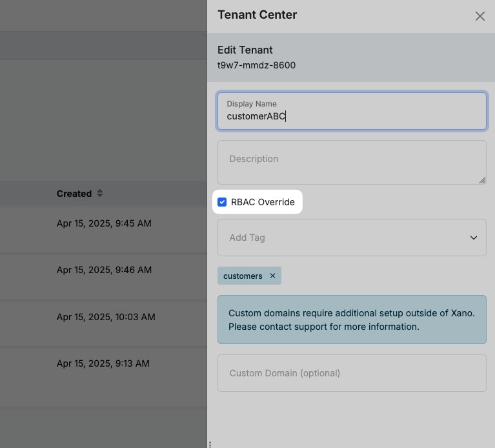Select the customers tag chip

(243, 276)
